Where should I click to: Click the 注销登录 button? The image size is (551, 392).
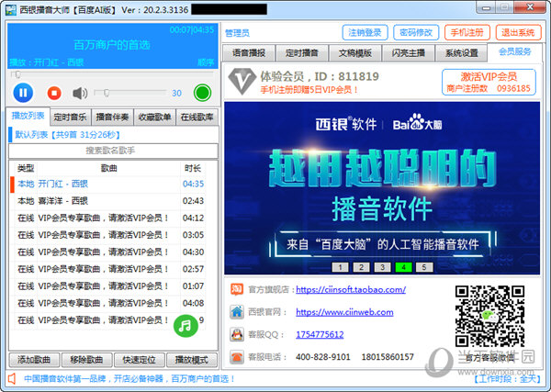(x=365, y=33)
